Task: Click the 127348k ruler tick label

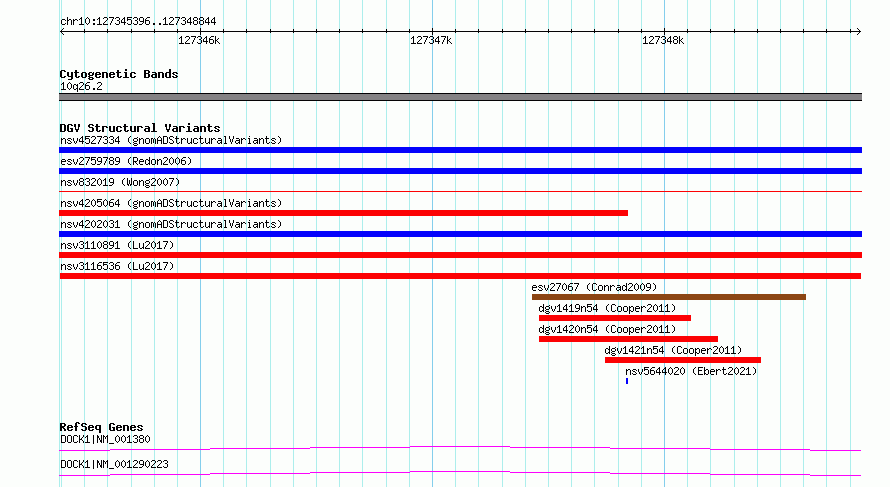Action: click(x=663, y=40)
